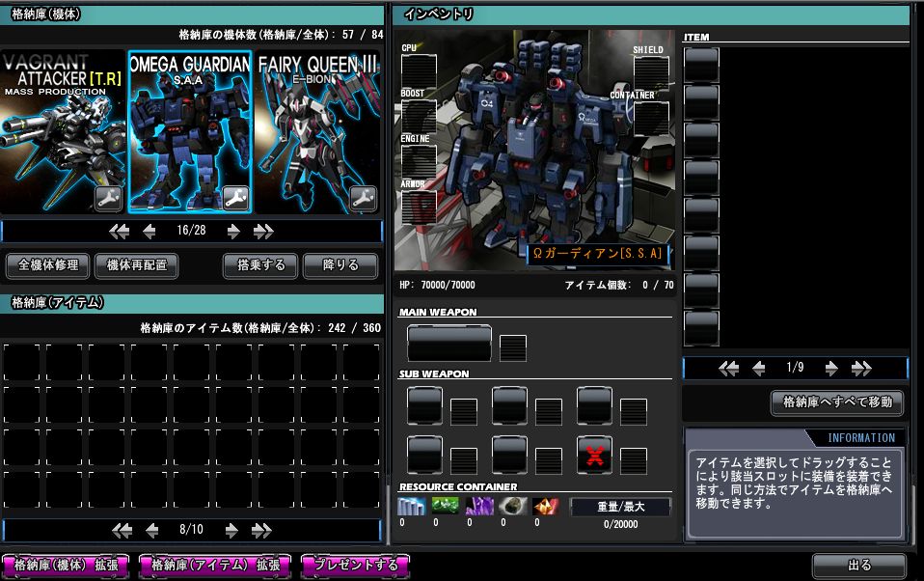Select the MAIN WEAPON slot

coord(449,343)
